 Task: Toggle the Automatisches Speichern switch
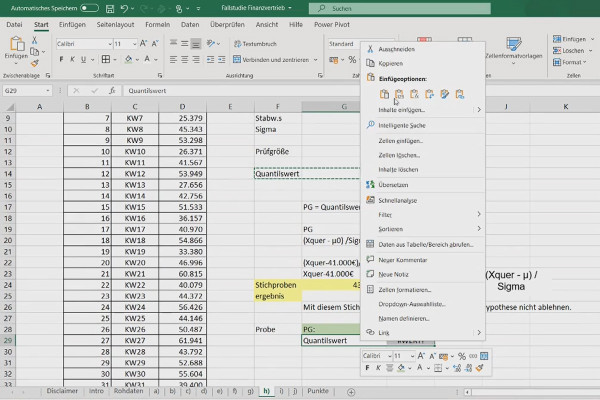click(89, 8)
